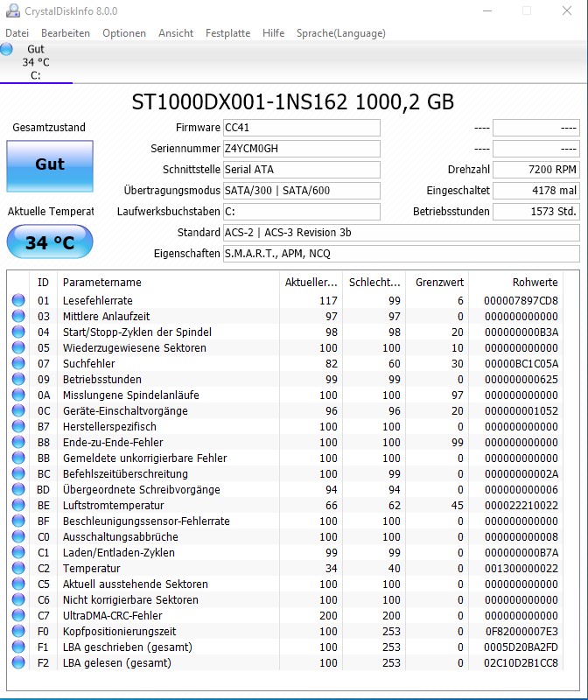The height and width of the screenshot is (700, 588).
Task: Select raw value 001300000022 of Temperatur
Action: click(x=521, y=568)
